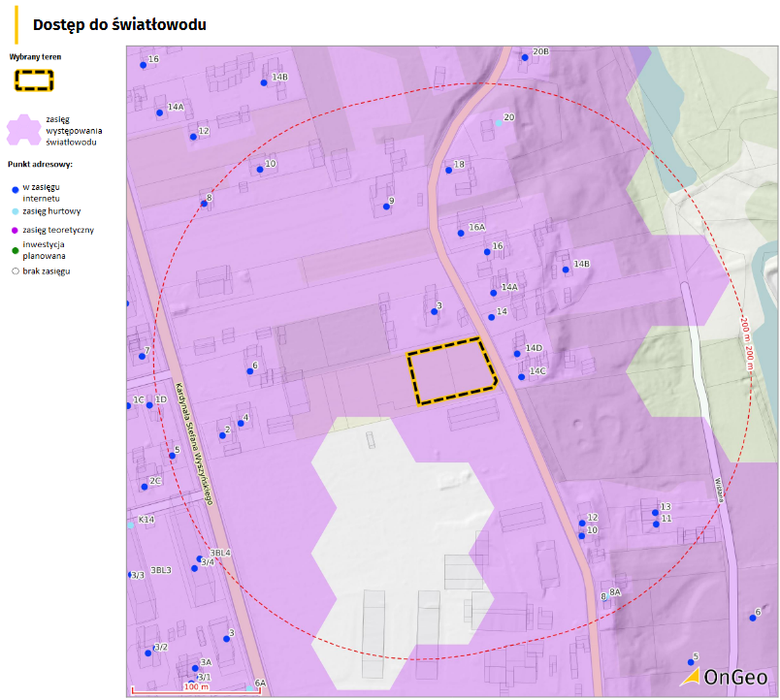Click address point 16A on the map
Image resolution: width=780 pixels, height=700 pixels.
point(461,233)
